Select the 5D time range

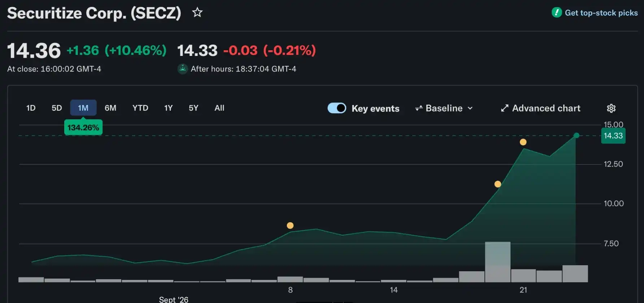(57, 108)
